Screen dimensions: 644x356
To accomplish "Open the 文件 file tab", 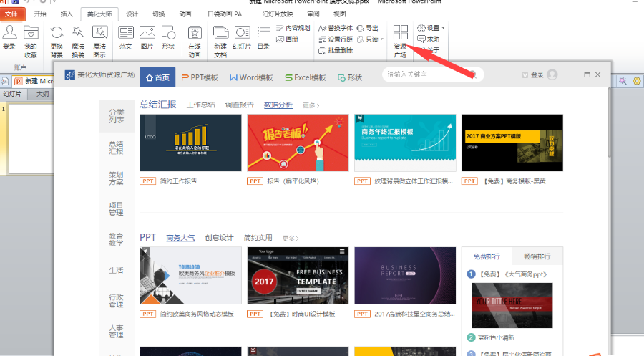I will [x=12, y=14].
